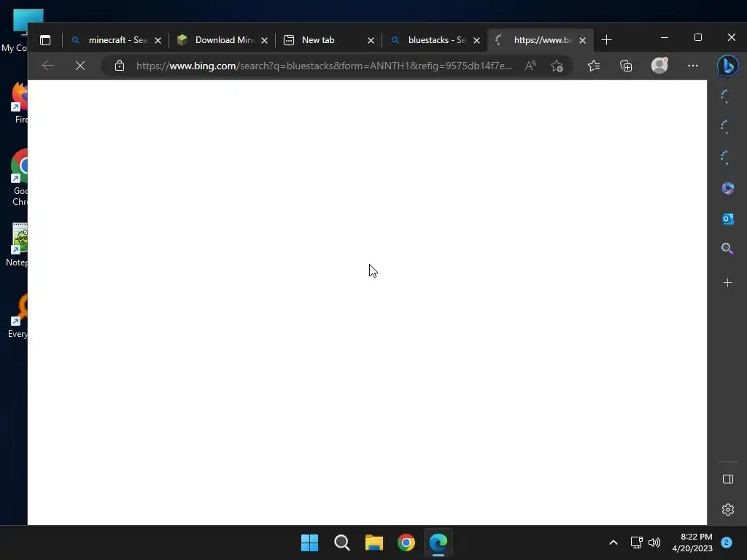Close the minecraft search tab
The width and height of the screenshot is (747, 560).
click(158, 41)
